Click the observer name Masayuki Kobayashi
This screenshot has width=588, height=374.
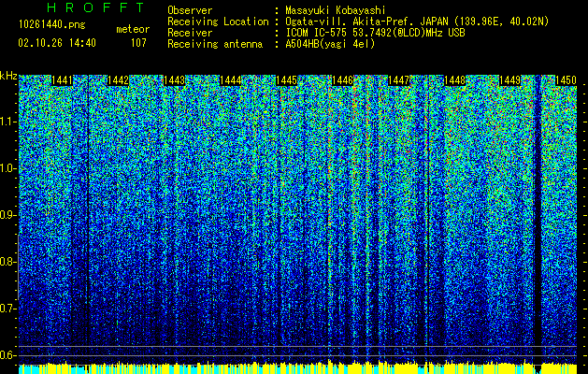click(x=336, y=10)
